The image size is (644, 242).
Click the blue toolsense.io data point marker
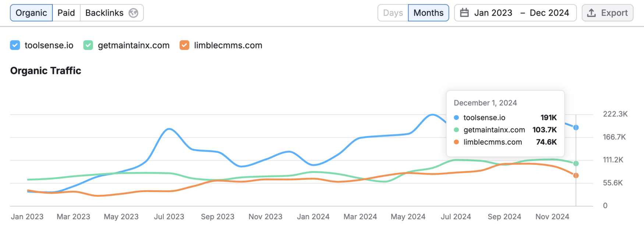576,128
